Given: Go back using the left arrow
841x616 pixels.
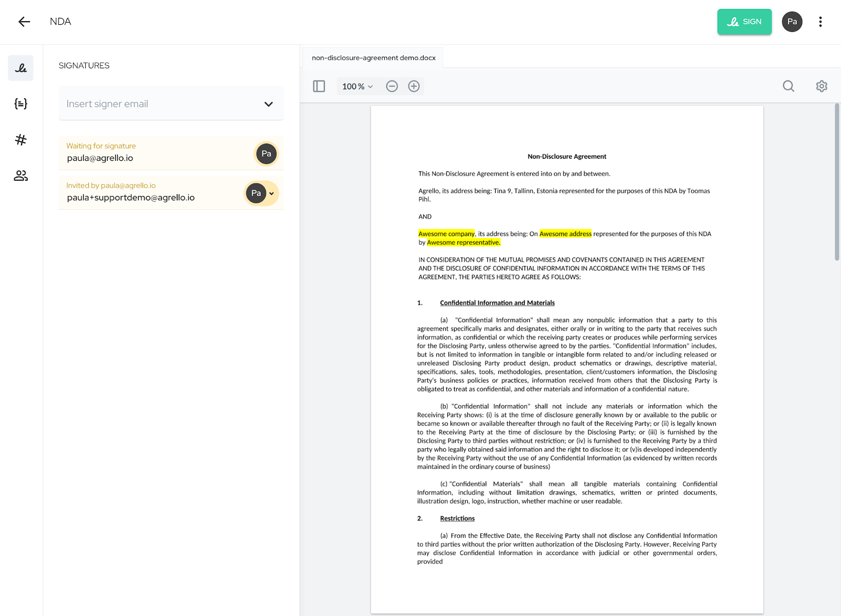Looking at the screenshot, I should (x=24, y=22).
